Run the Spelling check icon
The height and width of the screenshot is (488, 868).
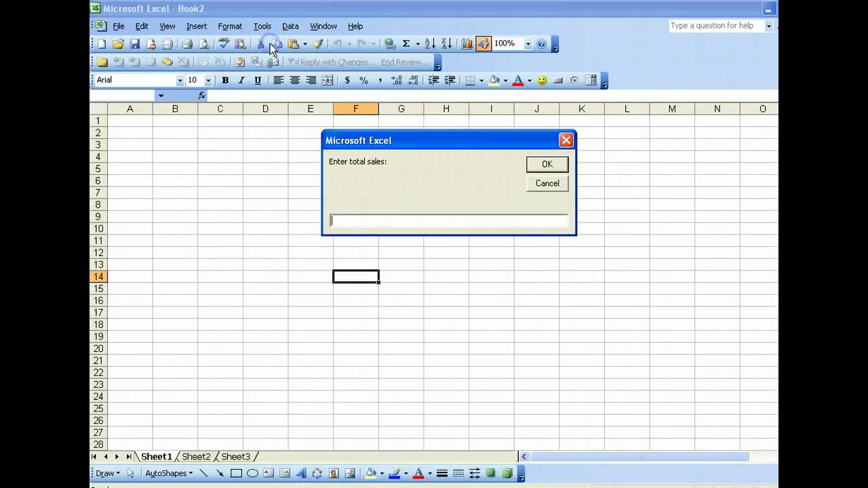(x=224, y=44)
